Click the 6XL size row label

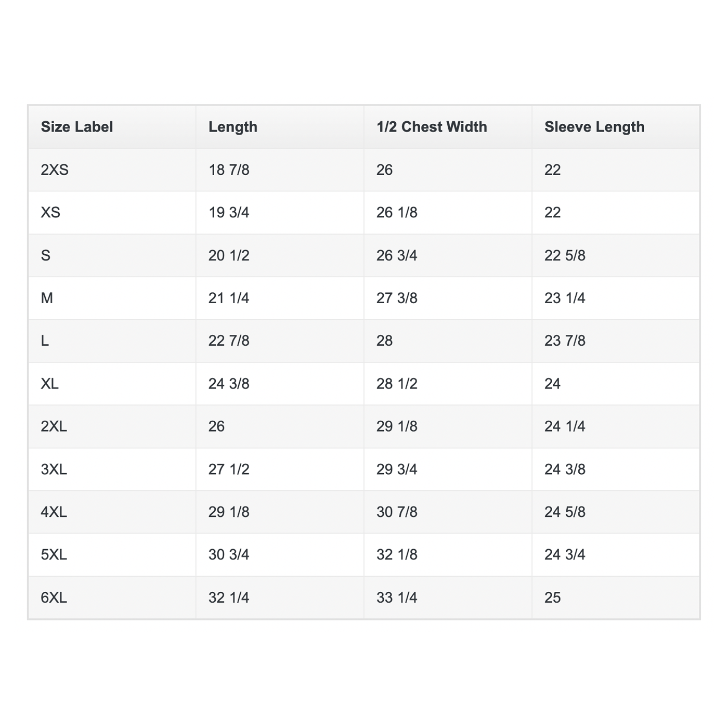[54, 597]
